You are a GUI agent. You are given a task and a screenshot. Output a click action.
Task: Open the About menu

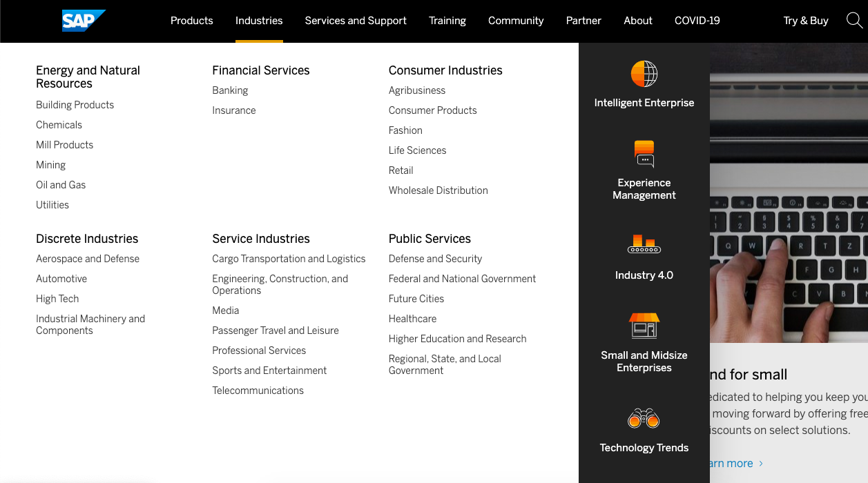[x=638, y=21]
